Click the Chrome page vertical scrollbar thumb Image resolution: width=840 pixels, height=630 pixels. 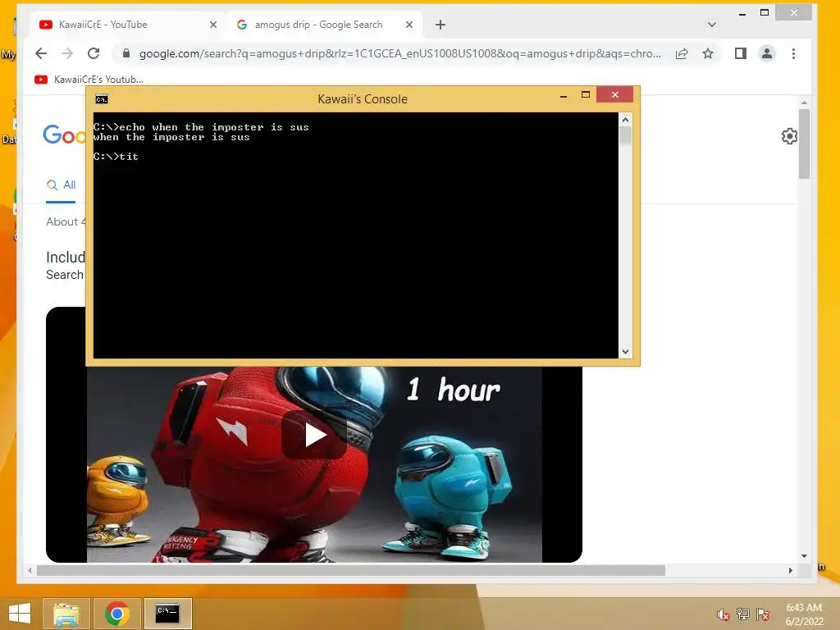(804, 144)
